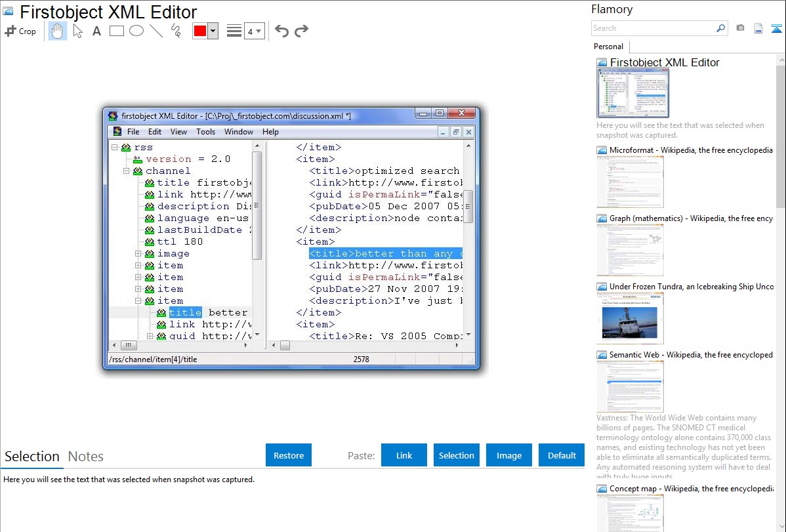Undo the last annotation
This screenshot has width=786, height=532.
[281, 31]
